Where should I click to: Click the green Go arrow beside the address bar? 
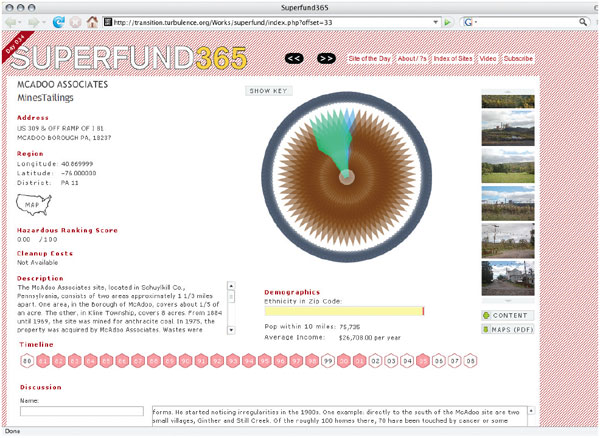[447, 23]
